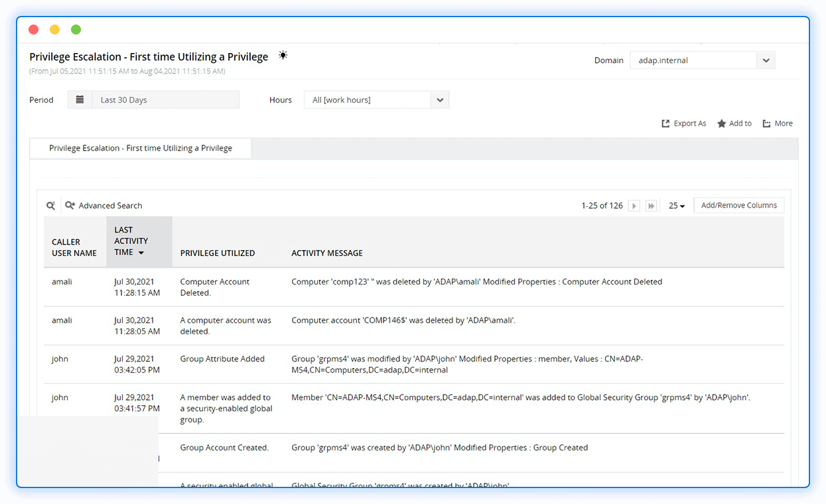Sort by Caller User Name header
Screen dimensions: 826x504
[x=74, y=247]
